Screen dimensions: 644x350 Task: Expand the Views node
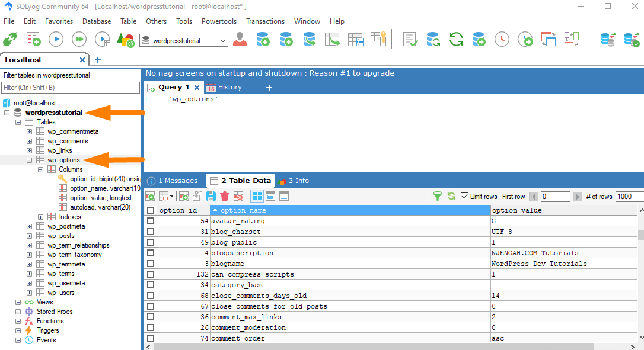coord(18,302)
